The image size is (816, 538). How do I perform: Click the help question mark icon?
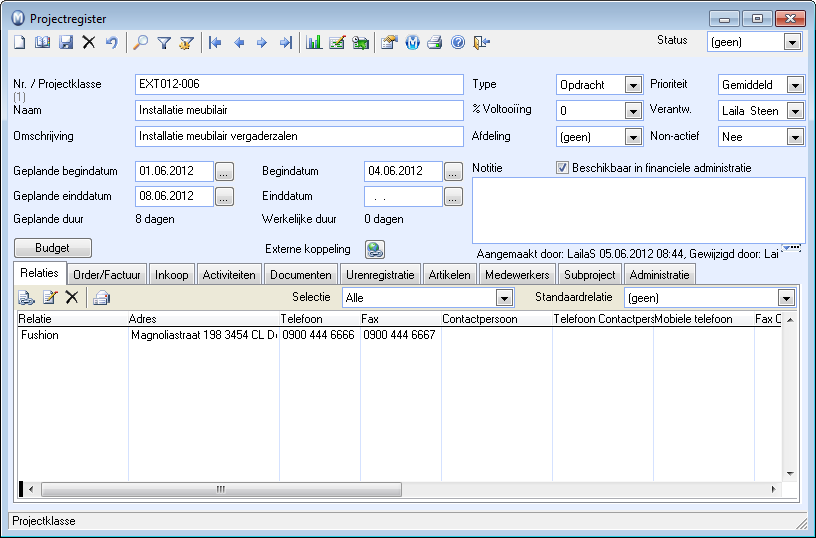(x=458, y=43)
